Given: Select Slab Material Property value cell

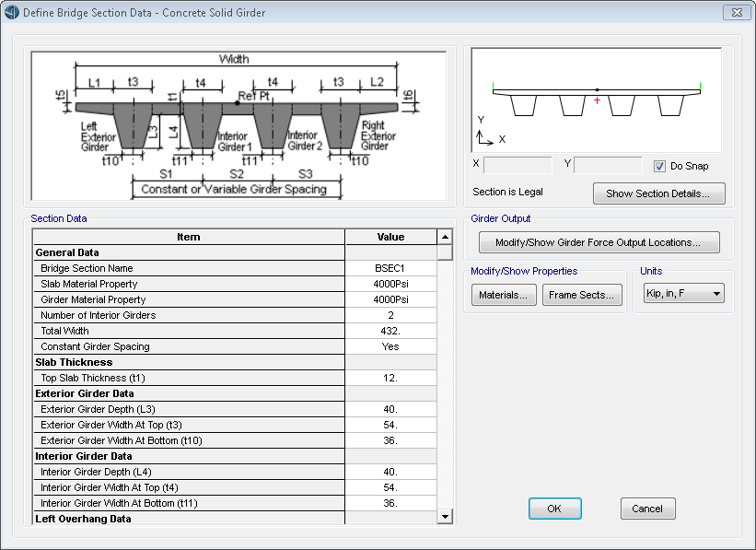Looking at the screenshot, I should click(x=390, y=284).
